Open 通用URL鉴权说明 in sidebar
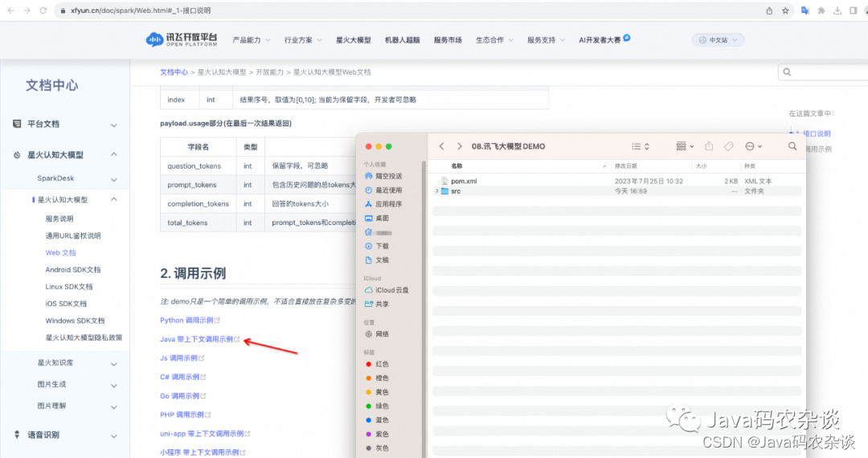Viewport: 868px width, 458px height. (73, 235)
